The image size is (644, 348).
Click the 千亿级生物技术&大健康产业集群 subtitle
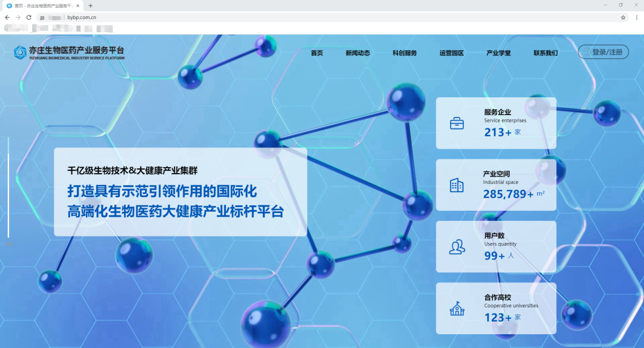132,170
